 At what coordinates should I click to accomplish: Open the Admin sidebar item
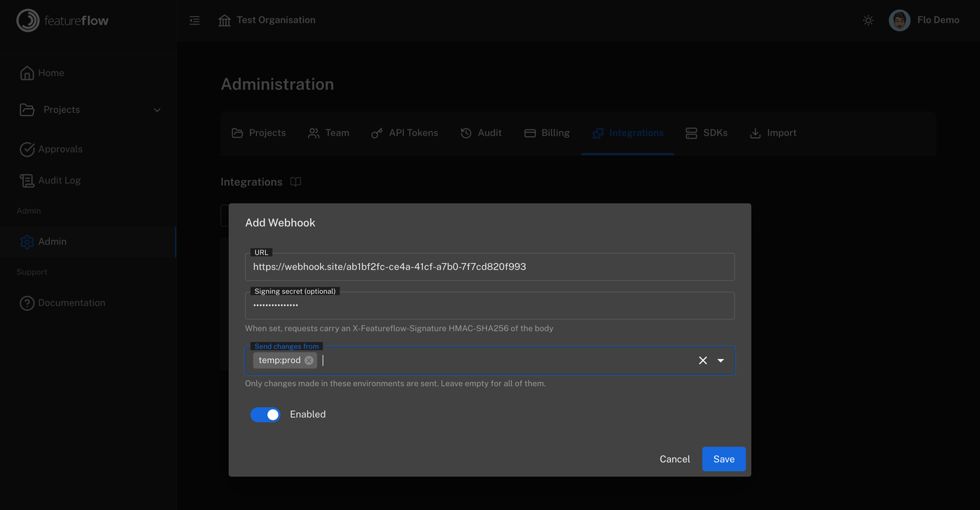click(88, 241)
